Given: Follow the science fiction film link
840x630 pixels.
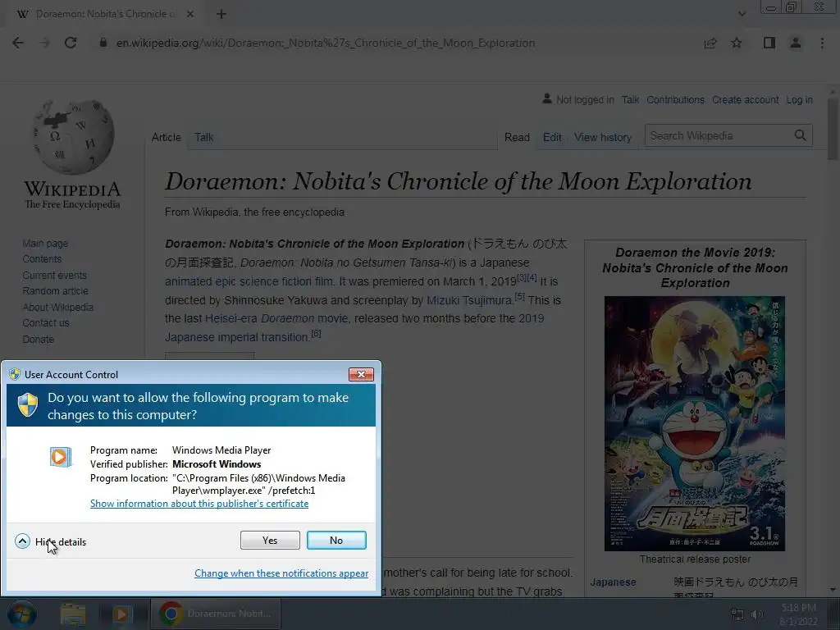Looking at the screenshot, I should pyautogui.click(x=288, y=281).
